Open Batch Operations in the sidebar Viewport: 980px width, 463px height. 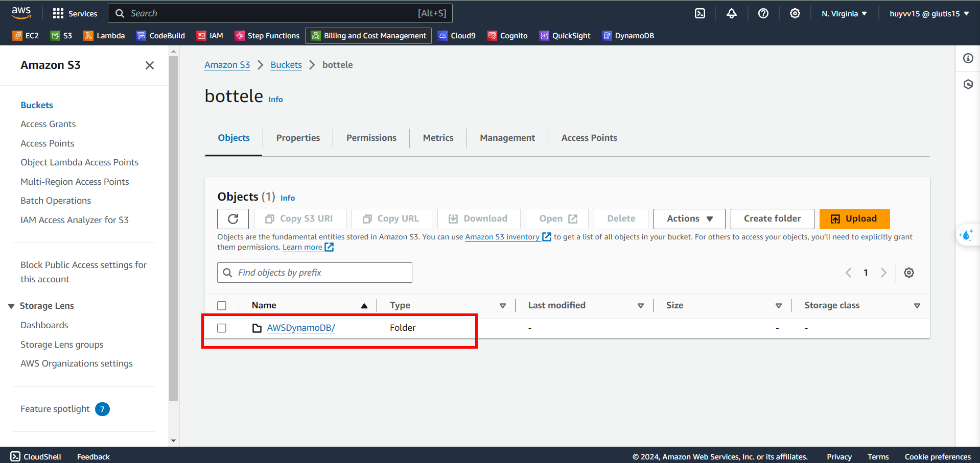[56, 201]
